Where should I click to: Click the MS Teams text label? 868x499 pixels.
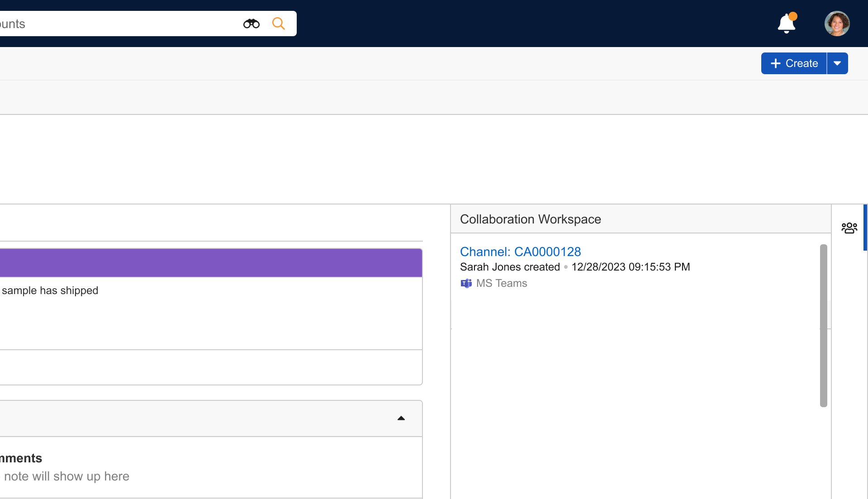[501, 283]
